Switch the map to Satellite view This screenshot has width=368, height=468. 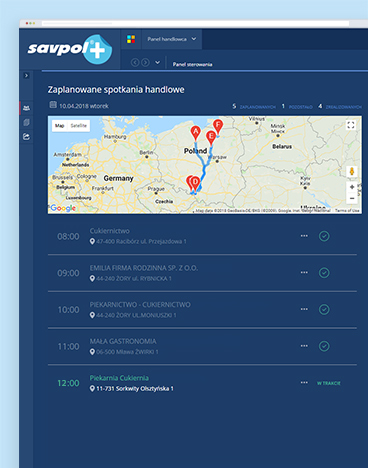tap(79, 126)
